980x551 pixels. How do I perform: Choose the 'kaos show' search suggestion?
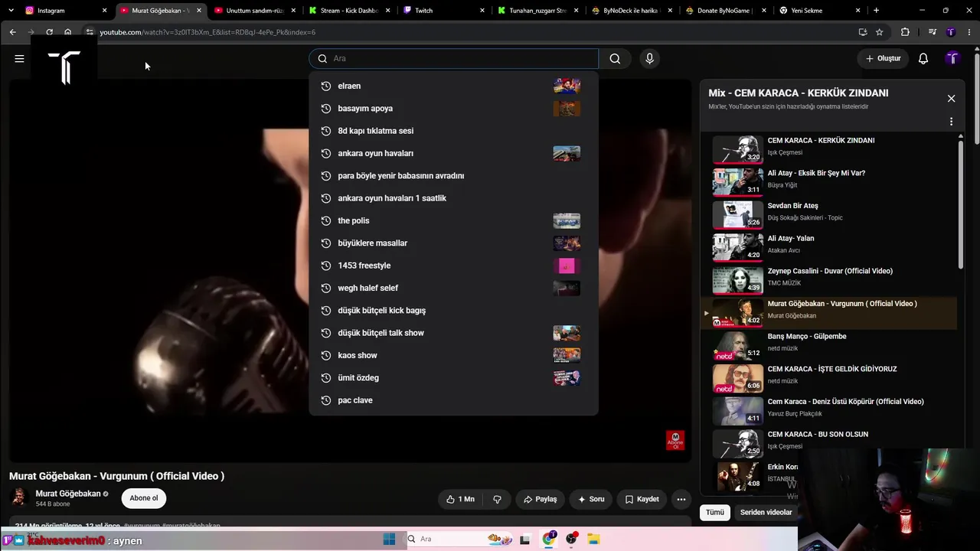pos(453,355)
